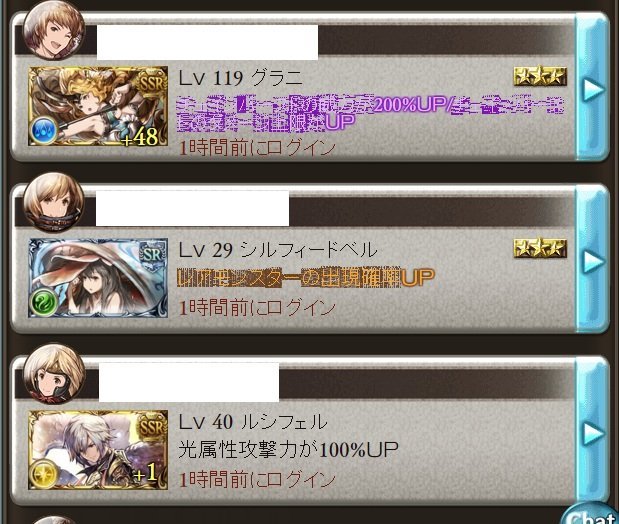The height and width of the screenshot is (524, 619).
Task: Click the SSR badge on ルシフェル card
Action: pos(151,427)
